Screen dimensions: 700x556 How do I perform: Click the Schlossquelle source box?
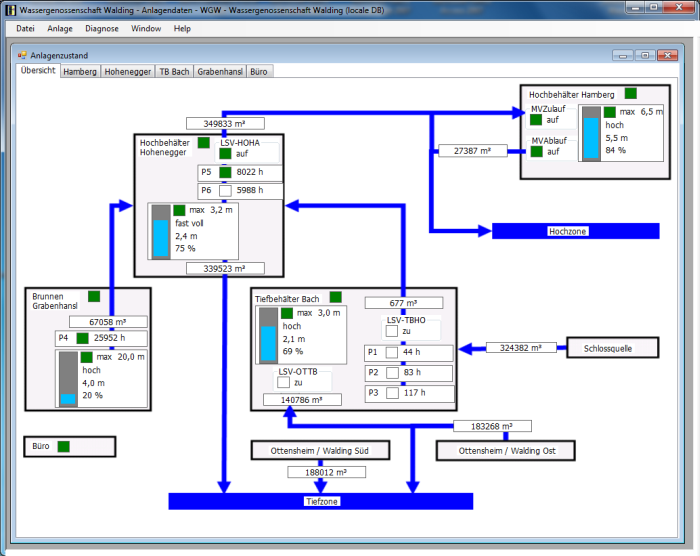pyautogui.click(x=614, y=348)
